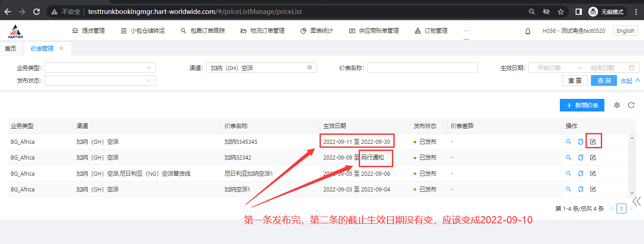Switch to the 首页 tab

[x=11, y=49]
